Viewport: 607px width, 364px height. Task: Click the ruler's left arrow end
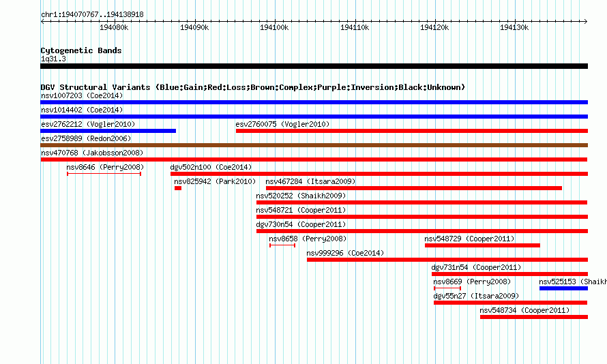point(42,21)
